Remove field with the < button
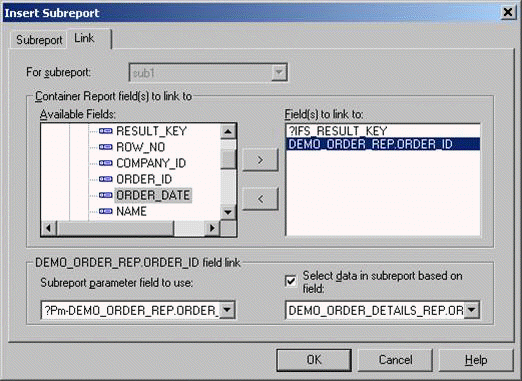Viewport: 522px width, 381px height. [x=260, y=199]
